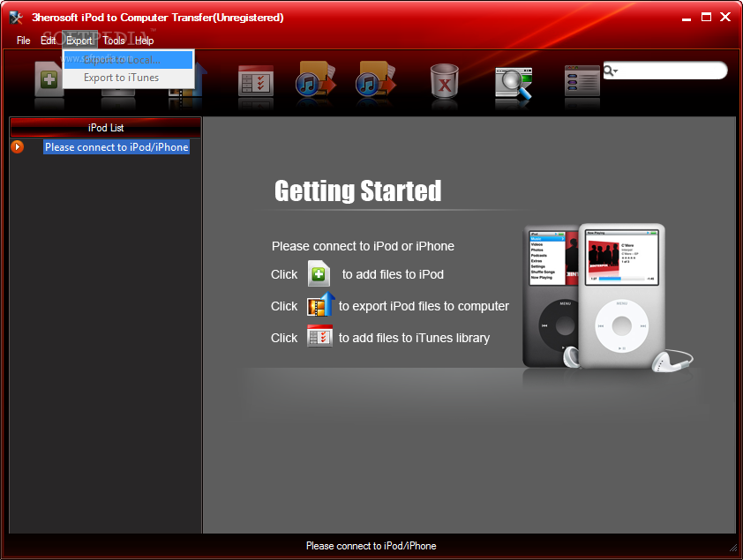Click the trash can delete icon

[445, 81]
